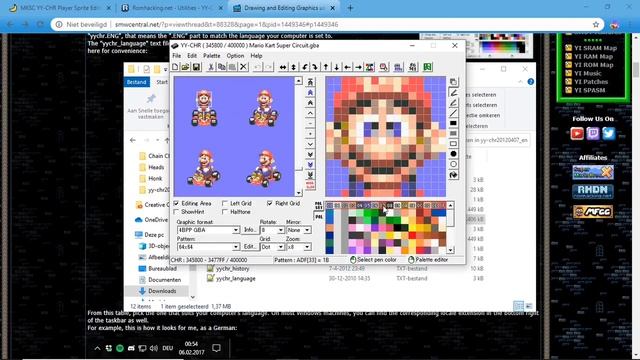The height and width of the screenshot is (360, 640).
Task: Click the Delete X icon in YY-CHR toolbar
Action: click(x=243, y=67)
